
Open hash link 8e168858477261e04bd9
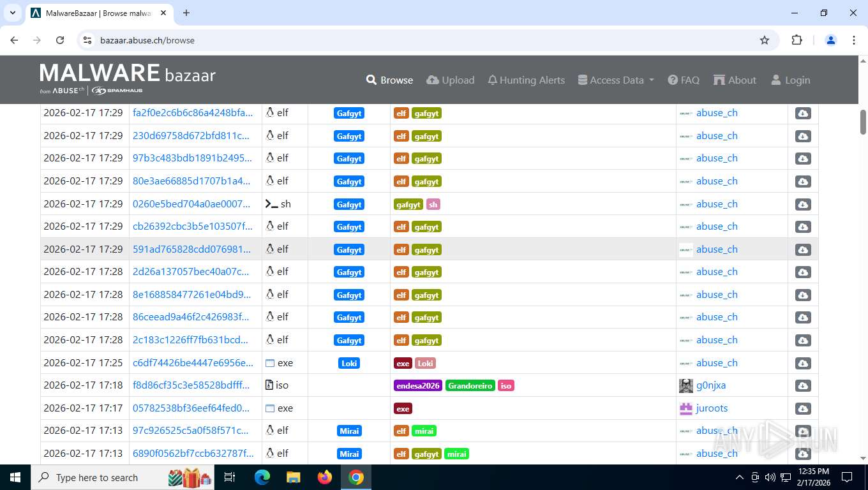point(191,295)
